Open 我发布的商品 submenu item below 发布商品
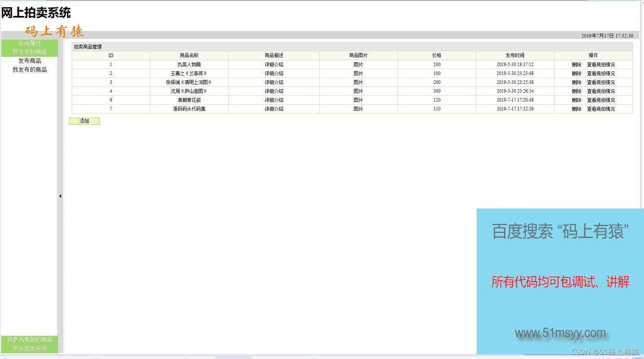The height and width of the screenshot is (359, 644). [x=30, y=70]
